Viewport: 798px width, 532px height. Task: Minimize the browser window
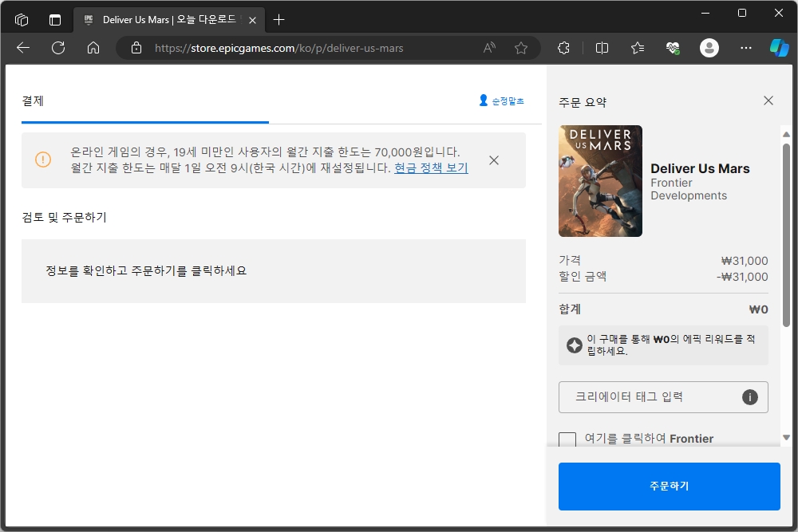click(705, 14)
